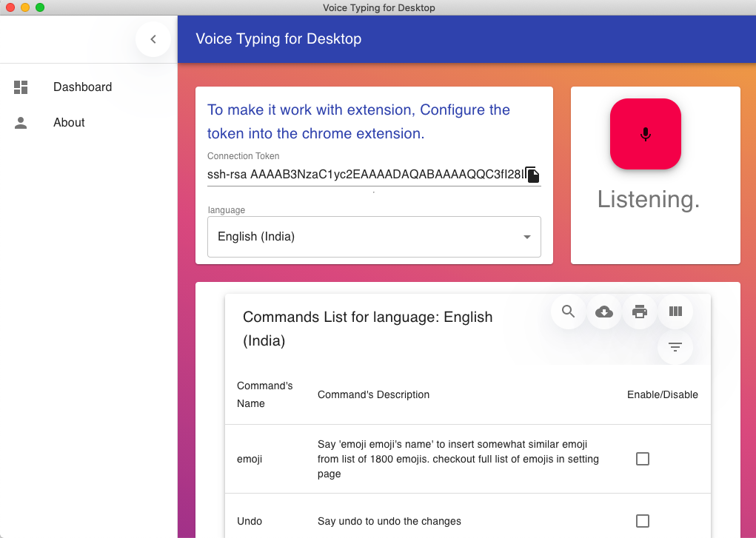Viewport: 756px width, 538px height.
Task: Click the 'Undo' command name cell
Action: [x=250, y=521]
